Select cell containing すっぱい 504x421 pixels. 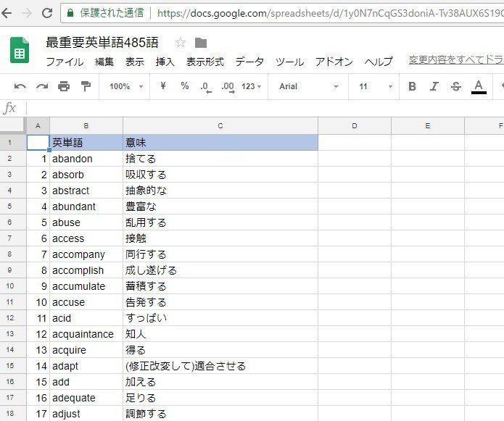pos(220,318)
